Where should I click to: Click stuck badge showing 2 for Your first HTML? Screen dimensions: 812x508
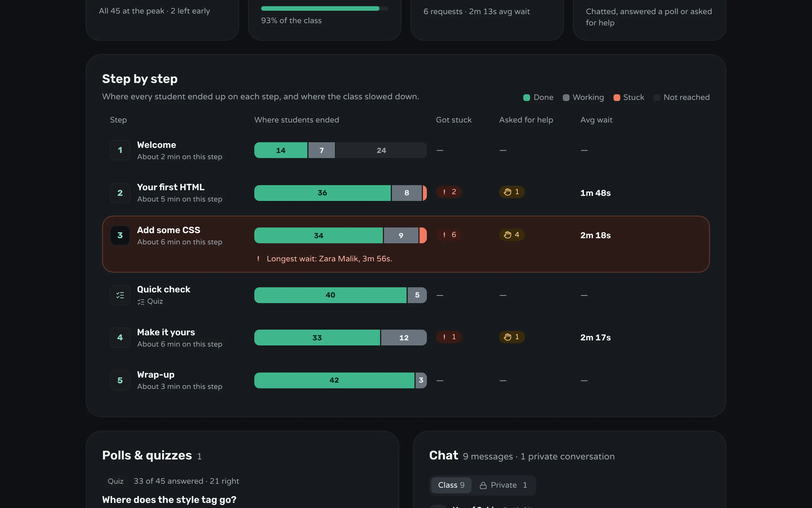pyautogui.click(x=449, y=192)
